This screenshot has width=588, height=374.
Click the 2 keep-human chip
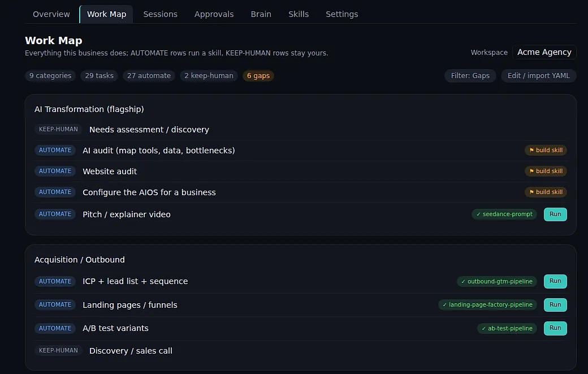coord(209,76)
